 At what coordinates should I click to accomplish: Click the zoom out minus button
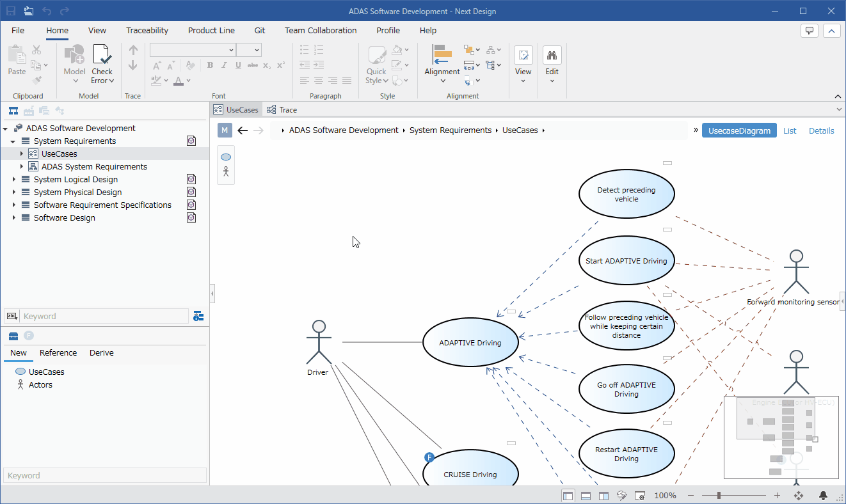point(690,496)
